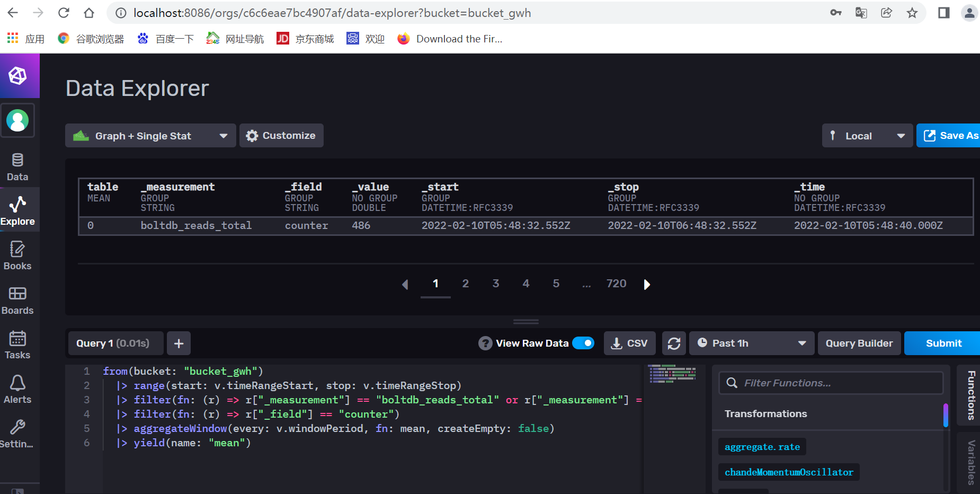Click the share page icon
Screen dimensions: 980x494
(x=887, y=13)
